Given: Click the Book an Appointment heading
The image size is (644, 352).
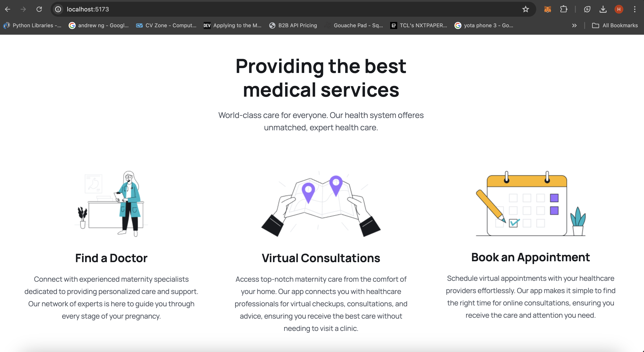Looking at the screenshot, I should pos(531,257).
